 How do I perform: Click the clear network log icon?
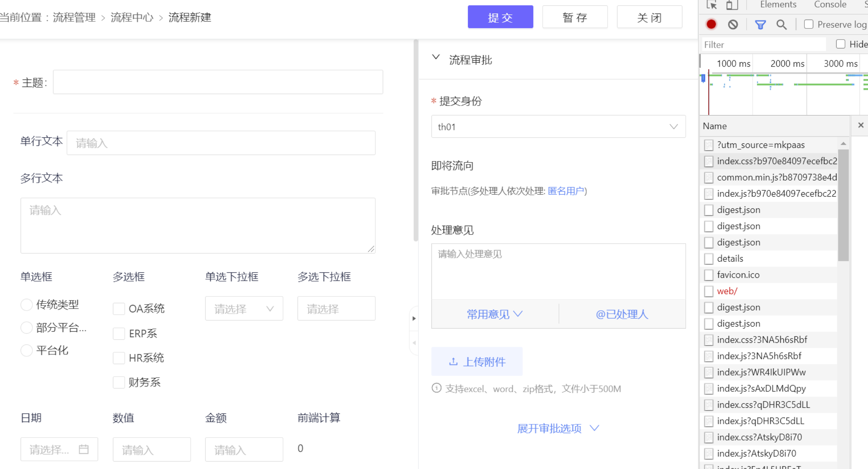[733, 24]
